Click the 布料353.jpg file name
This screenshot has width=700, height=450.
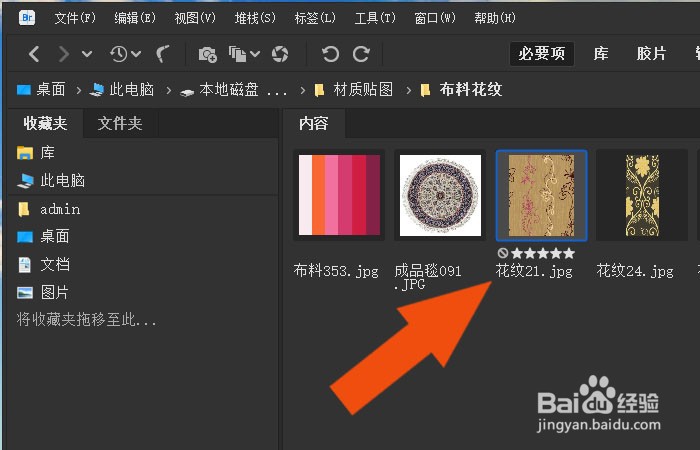336,271
